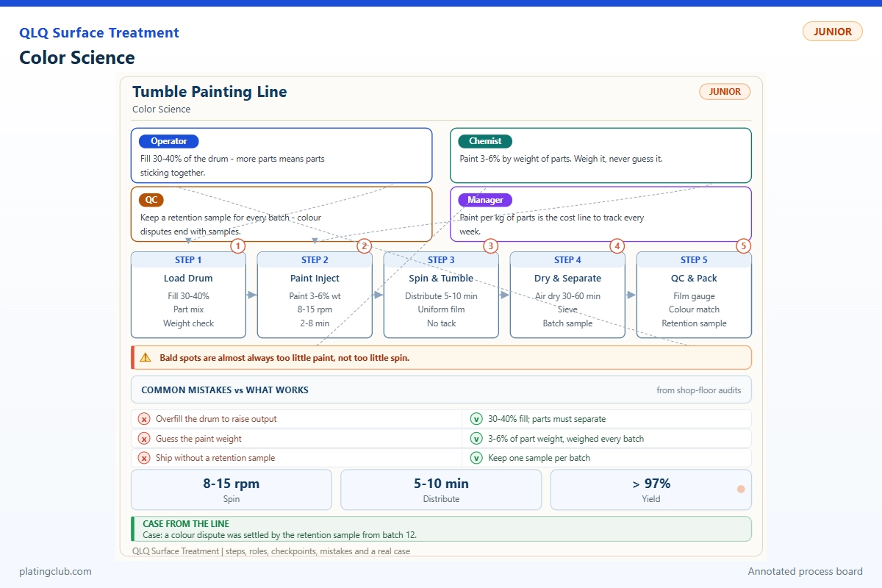Select the Chemist role badge
Image resolution: width=882 pixels, height=588 pixels.
tap(485, 141)
